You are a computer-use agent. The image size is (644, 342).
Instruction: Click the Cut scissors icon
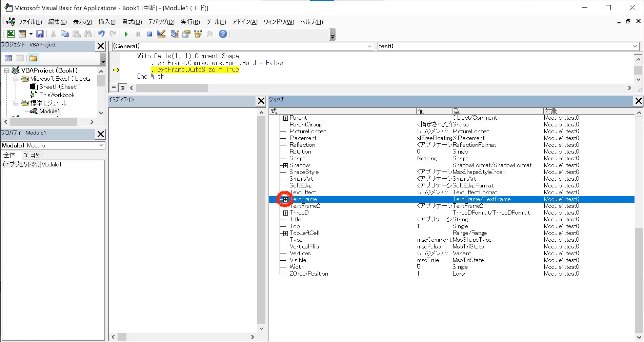tap(53, 34)
